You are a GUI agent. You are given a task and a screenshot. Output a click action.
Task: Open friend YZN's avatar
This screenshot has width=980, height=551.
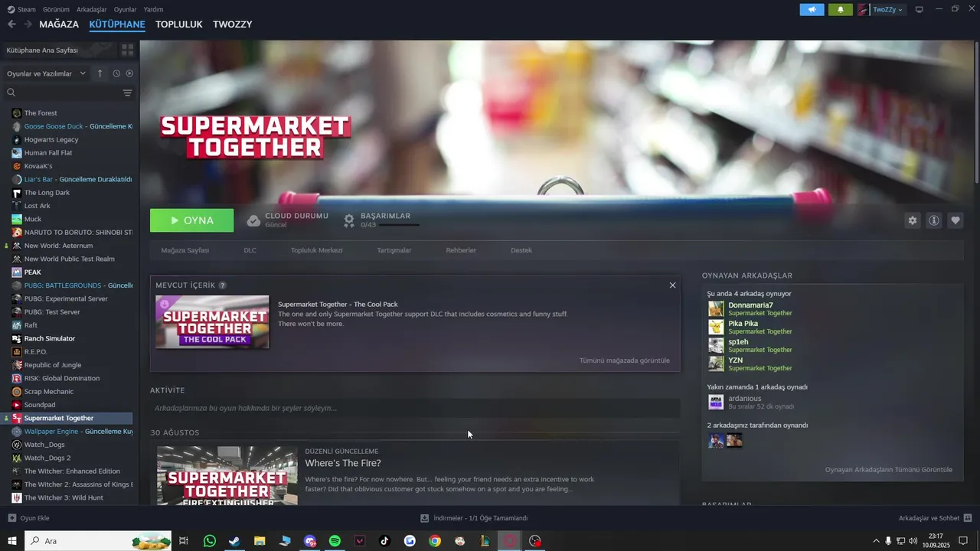pos(716,364)
